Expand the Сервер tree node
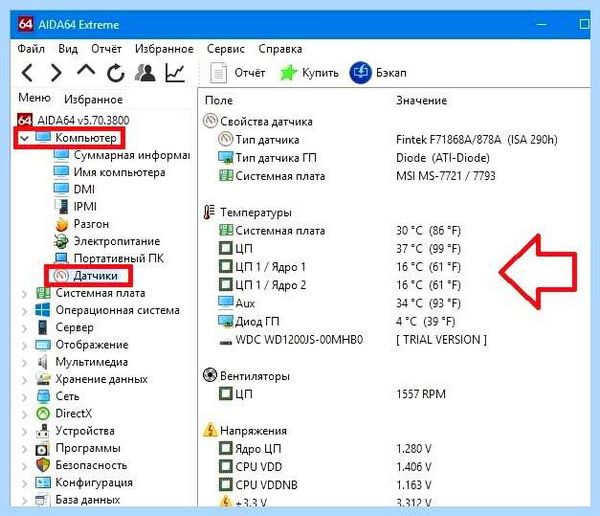600x516 pixels. [x=24, y=328]
